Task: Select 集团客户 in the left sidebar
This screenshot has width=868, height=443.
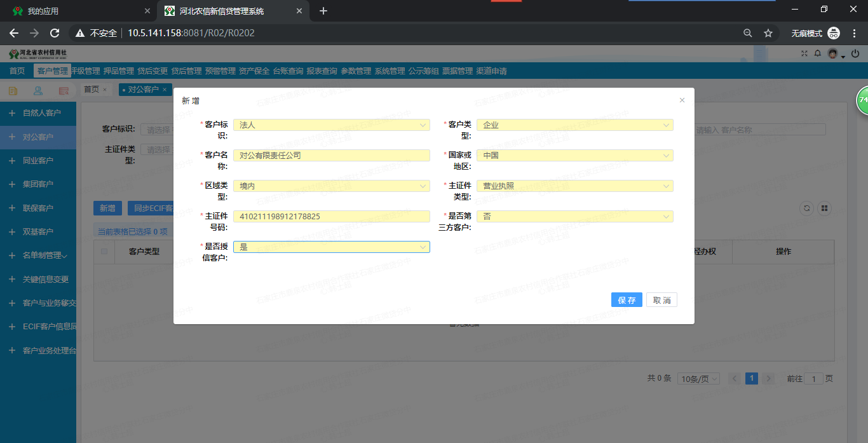Action: [37, 184]
